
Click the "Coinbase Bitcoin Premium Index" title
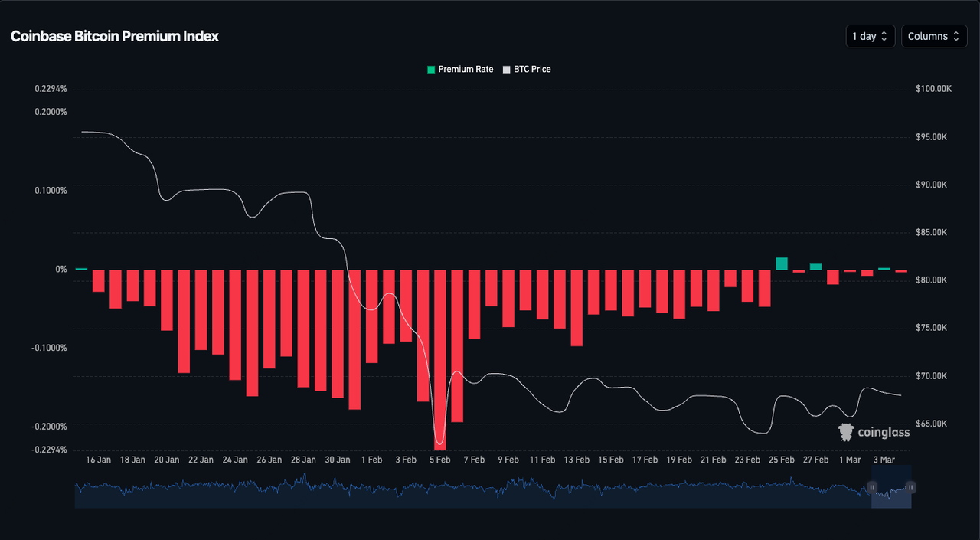[115, 36]
